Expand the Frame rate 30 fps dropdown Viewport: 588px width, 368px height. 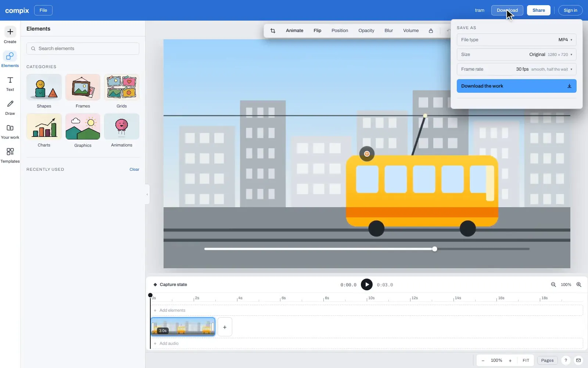(516, 69)
